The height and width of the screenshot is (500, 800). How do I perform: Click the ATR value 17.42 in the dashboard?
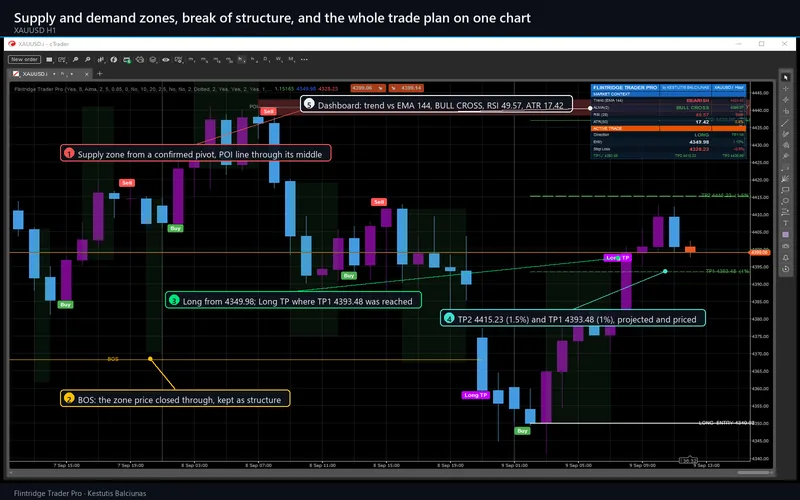[703, 122]
